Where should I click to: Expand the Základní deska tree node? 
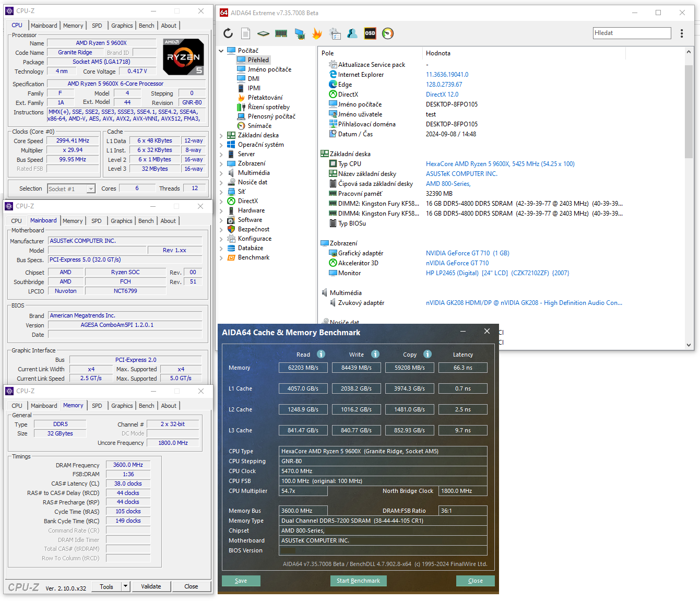tap(221, 135)
